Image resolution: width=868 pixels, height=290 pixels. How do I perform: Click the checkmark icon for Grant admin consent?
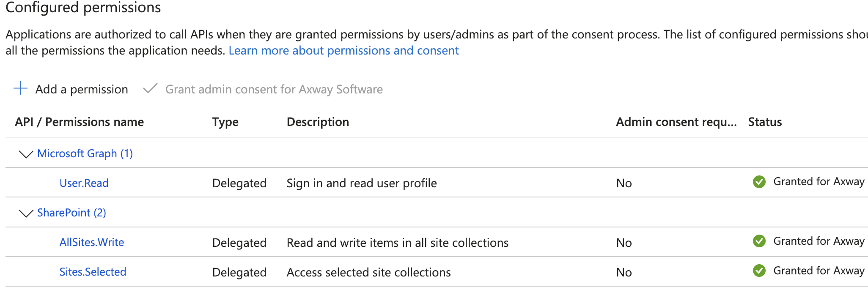click(x=150, y=89)
